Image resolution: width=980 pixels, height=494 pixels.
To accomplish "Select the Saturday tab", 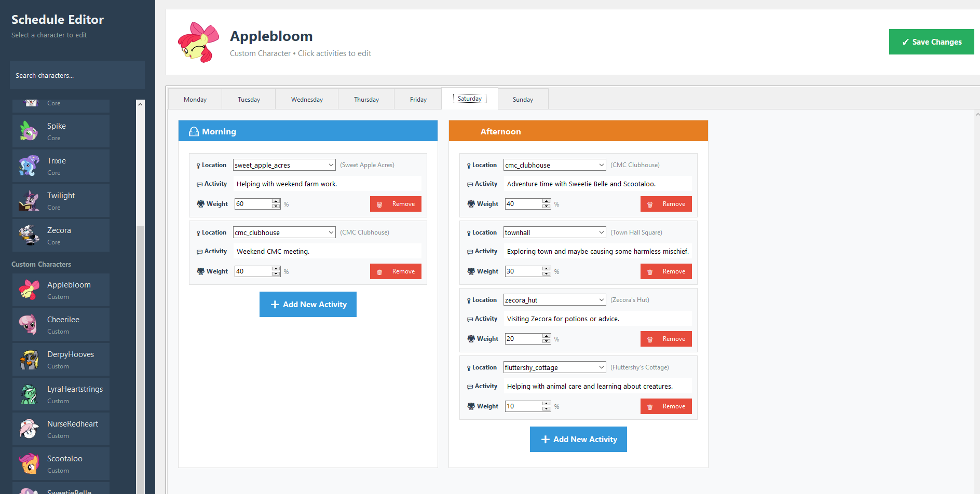I will [470, 99].
